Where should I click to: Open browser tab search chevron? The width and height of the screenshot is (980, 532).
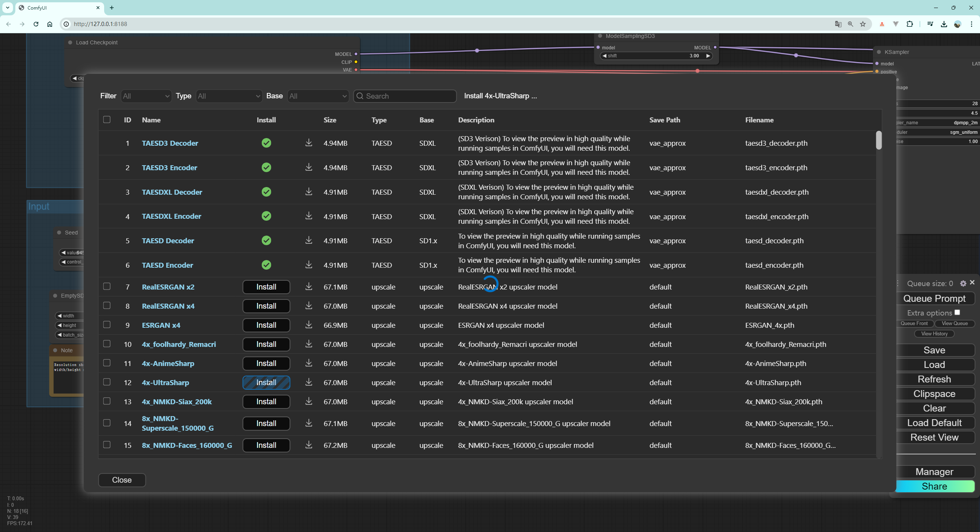[8, 8]
